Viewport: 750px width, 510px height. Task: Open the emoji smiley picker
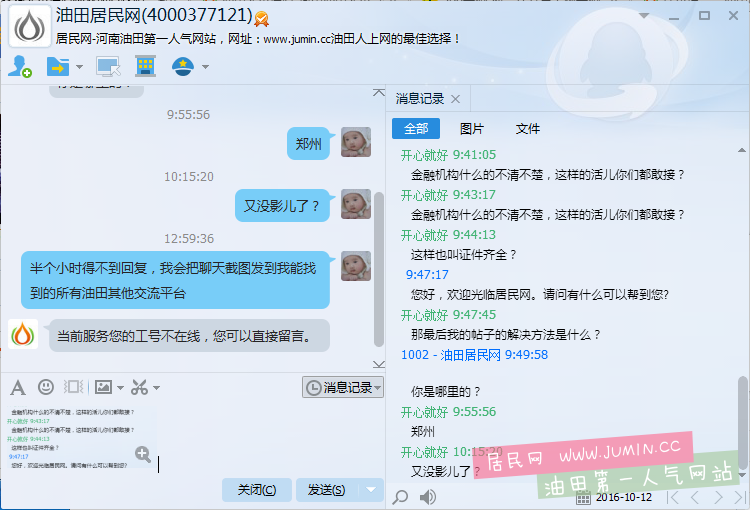(46, 387)
